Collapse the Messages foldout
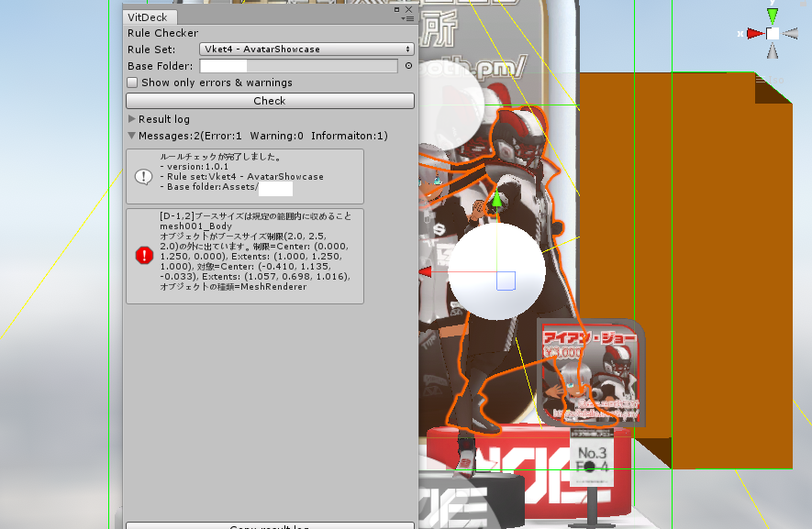This screenshot has height=529, width=812. pos(131,136)
